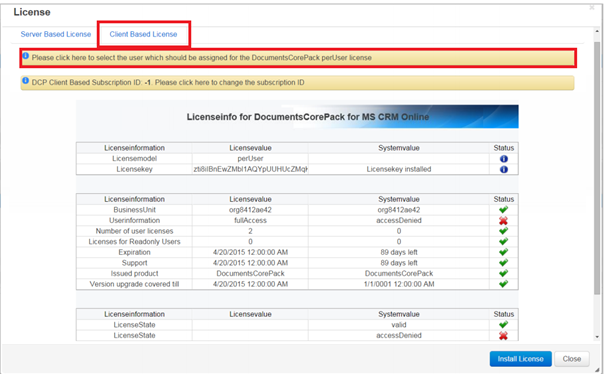
Task: Click Licensemodel status info icon
Action: click(504, 159)
